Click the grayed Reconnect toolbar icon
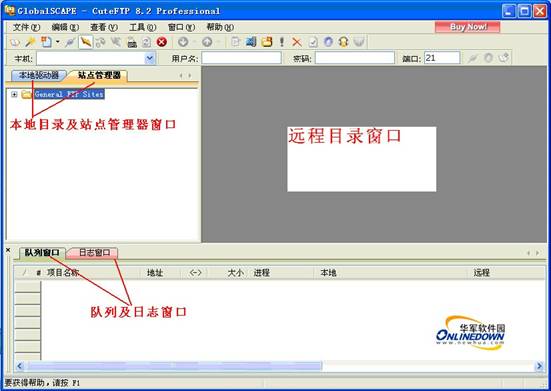This screenshot has width=551, height=391. [x=101, y=43]
